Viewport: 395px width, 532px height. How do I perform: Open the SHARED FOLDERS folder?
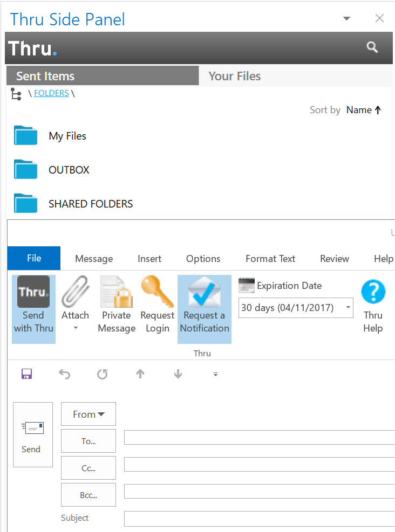(91, 204)
